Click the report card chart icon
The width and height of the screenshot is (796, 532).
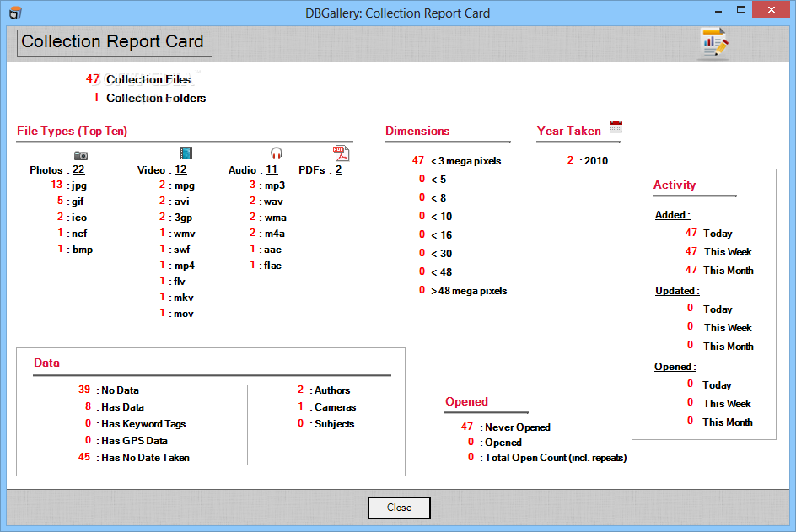tap(713, 44)
